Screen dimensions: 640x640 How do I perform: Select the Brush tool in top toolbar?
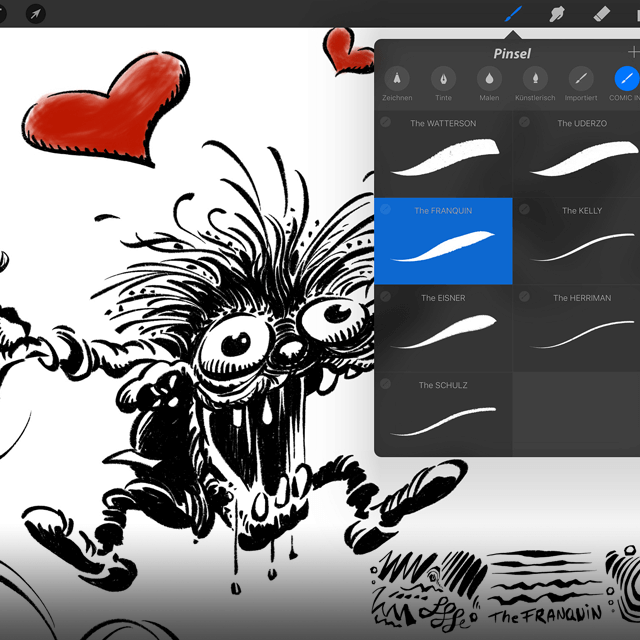[x=513, y=14]
